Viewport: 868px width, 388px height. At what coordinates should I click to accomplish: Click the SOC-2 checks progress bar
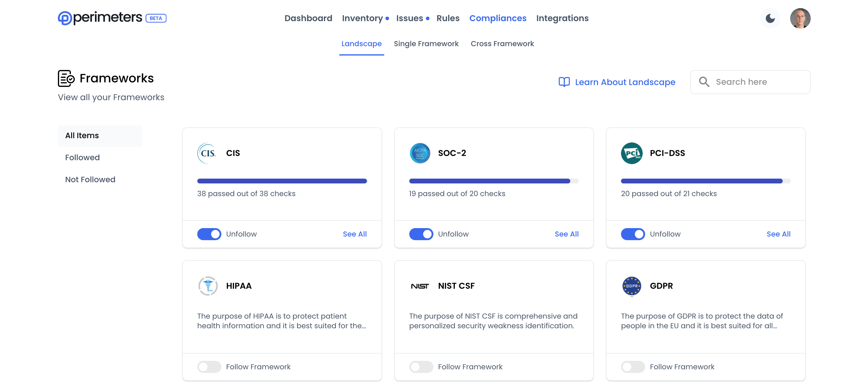[x=494, y=181]
